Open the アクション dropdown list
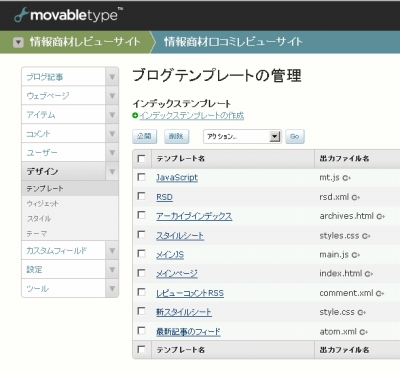Image resolution: width=400 pixels, height=371 pixels. [x=242, y=137]
